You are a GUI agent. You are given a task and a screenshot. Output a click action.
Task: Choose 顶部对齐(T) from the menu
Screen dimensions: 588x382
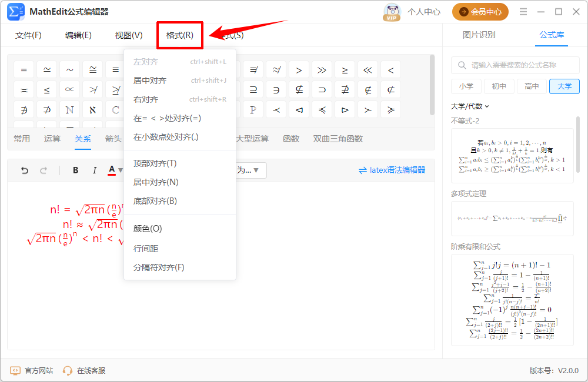tap(180, 163)
